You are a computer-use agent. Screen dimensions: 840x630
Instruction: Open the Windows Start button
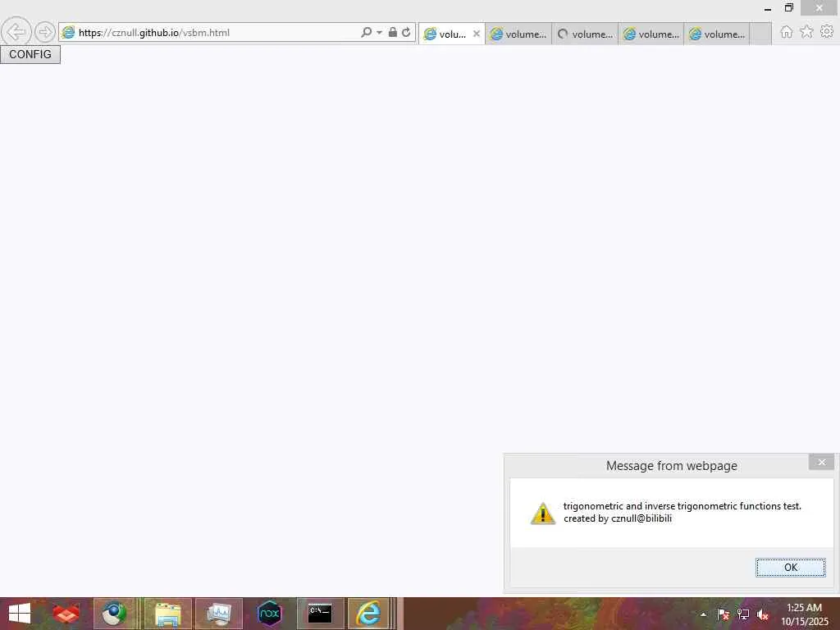[x=20, y=614]
